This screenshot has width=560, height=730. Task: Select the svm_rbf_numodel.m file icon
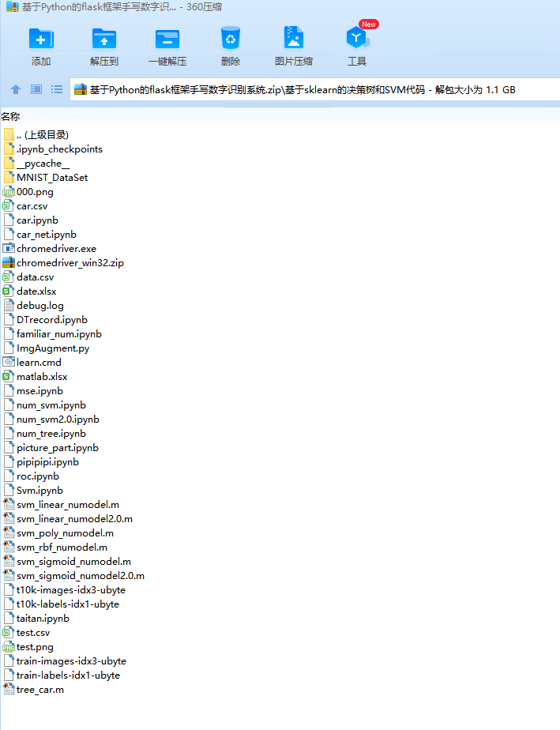[9, 547]
